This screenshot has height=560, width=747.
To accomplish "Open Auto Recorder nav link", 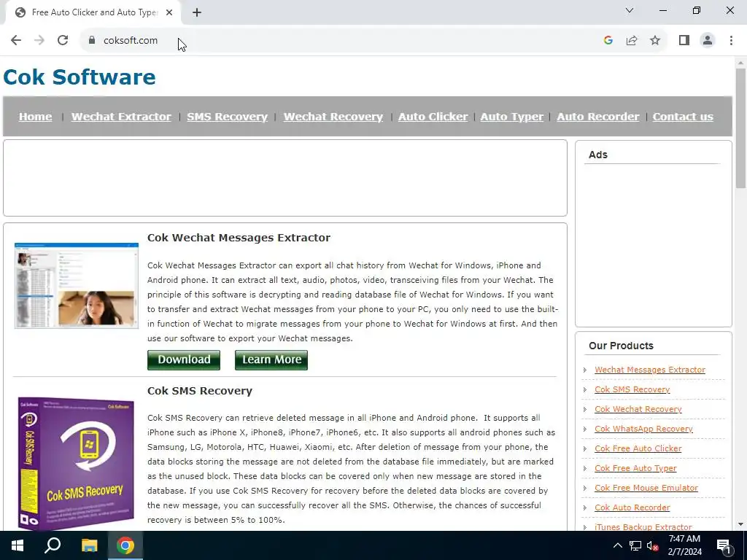I will tap(598, 117).
